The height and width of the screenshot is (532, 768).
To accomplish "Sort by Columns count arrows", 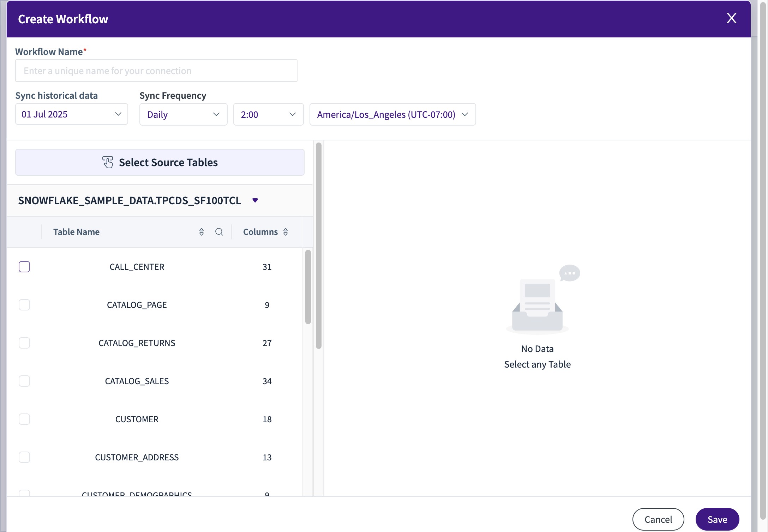I will point(286,232).
